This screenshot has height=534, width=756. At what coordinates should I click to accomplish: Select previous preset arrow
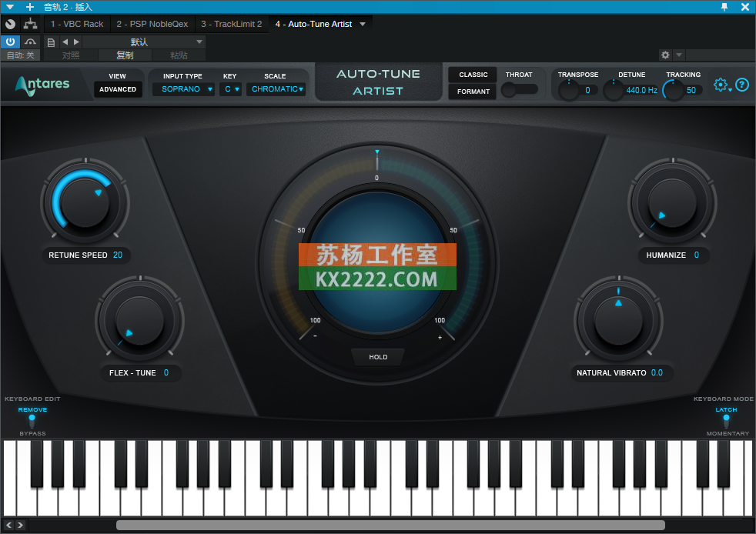(65, 42)
